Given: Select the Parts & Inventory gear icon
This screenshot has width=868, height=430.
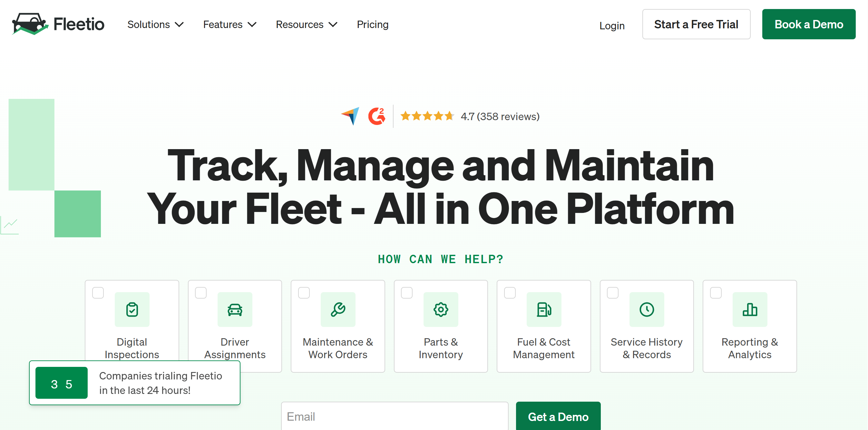Looking at the screenshot, I should point(441,310).
